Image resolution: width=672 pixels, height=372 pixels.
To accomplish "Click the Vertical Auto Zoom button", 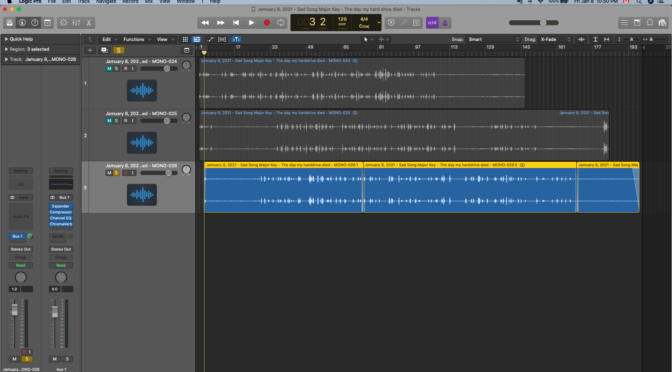I will [x=595, y=39].
